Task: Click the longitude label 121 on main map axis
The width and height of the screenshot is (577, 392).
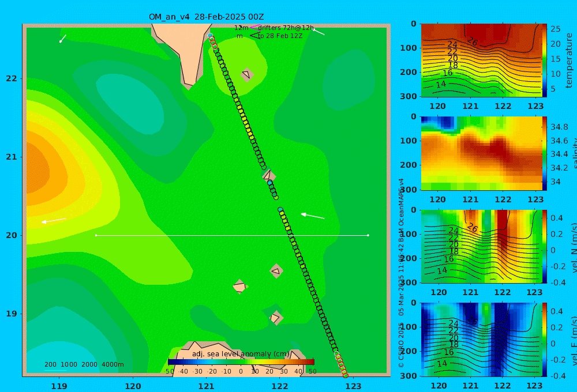Action: click(207, 386)
